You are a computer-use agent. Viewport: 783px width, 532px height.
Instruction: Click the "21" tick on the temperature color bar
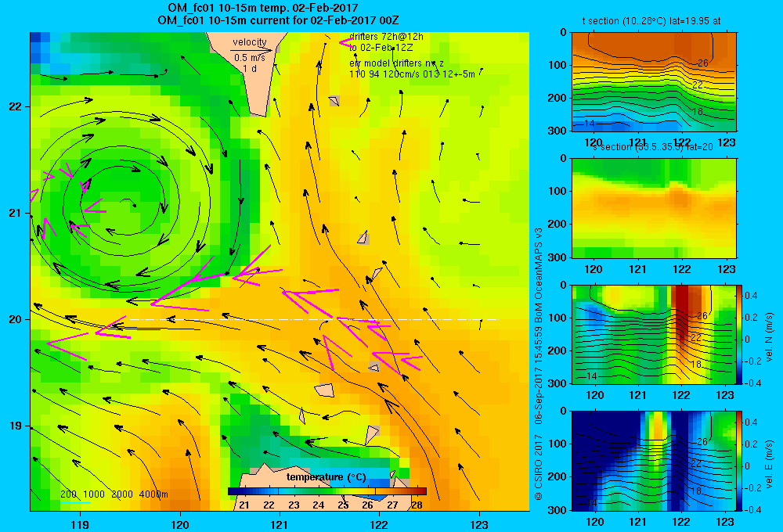pyautogui.click(x=244, y=505)
